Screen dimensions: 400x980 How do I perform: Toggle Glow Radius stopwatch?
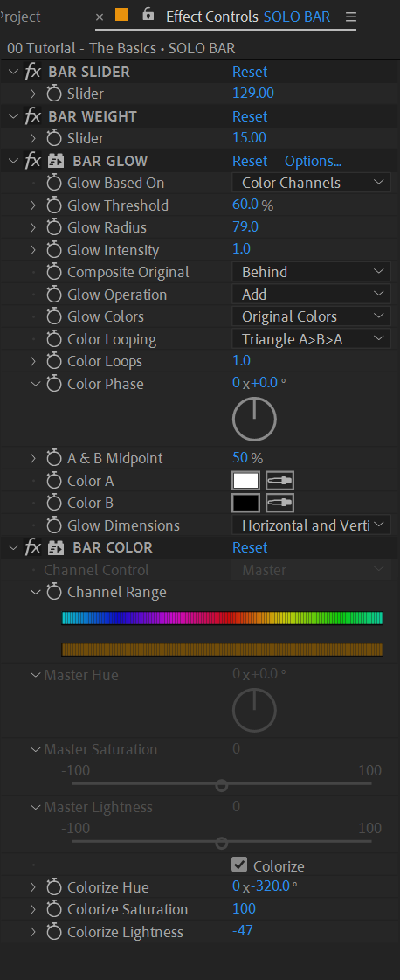point(54,227)
